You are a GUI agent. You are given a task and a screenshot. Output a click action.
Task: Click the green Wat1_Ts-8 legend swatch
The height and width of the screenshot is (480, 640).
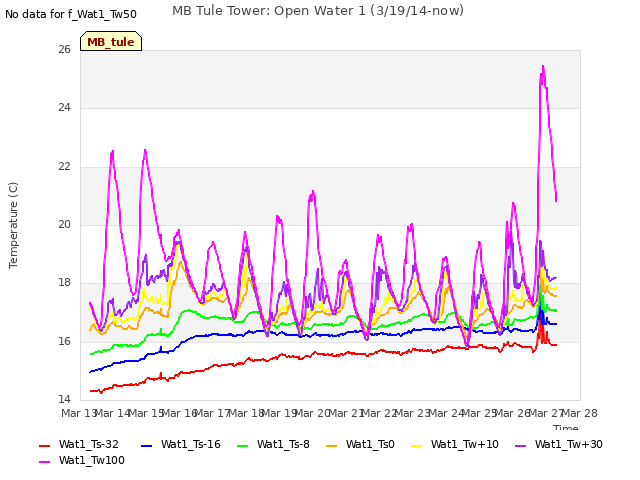(242, 446)
